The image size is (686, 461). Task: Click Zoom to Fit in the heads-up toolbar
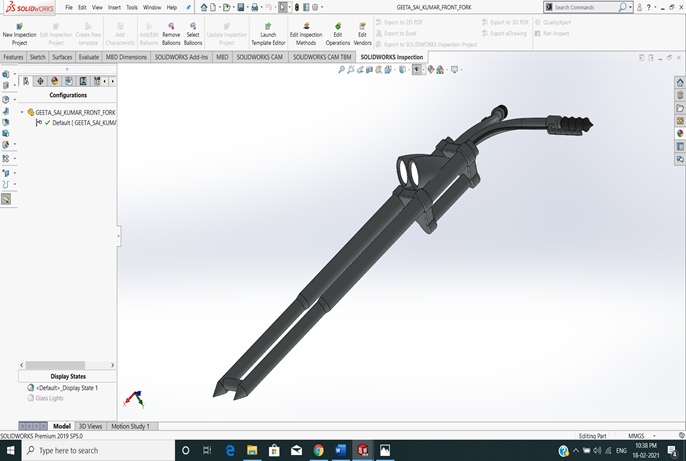pyautogui.click(x=341, y=70)
